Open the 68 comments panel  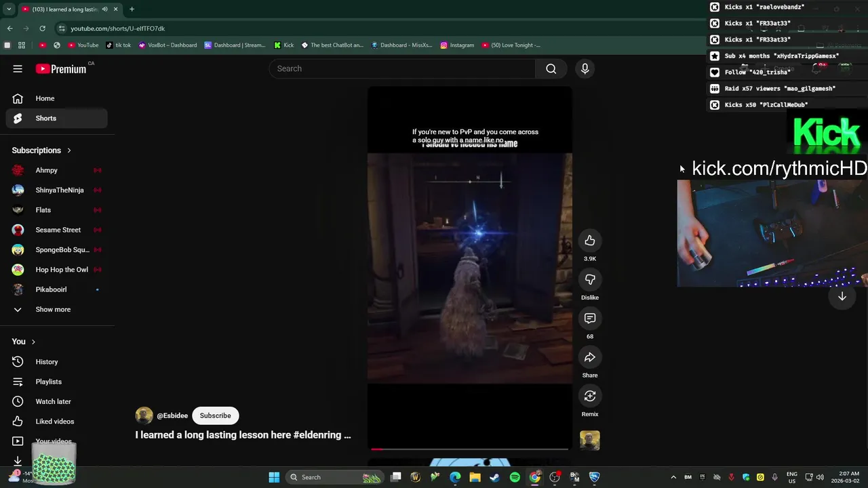(x=590, y=318)
